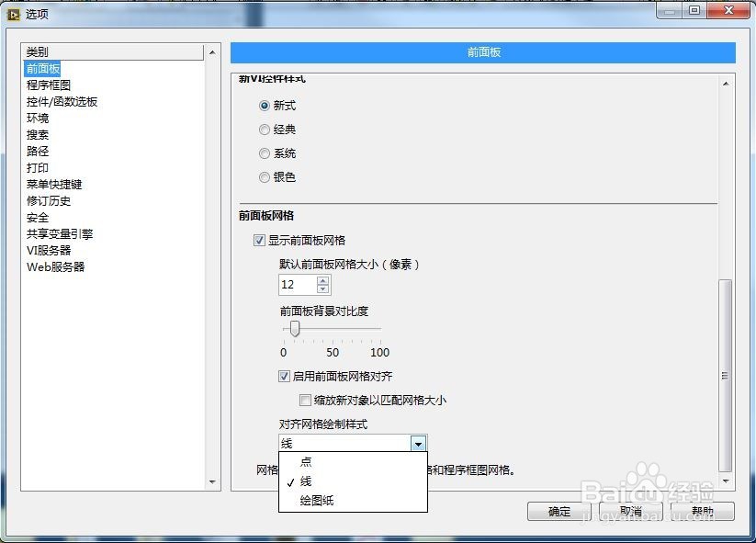Select the 银色 radio button

click(x=265, y=177)
